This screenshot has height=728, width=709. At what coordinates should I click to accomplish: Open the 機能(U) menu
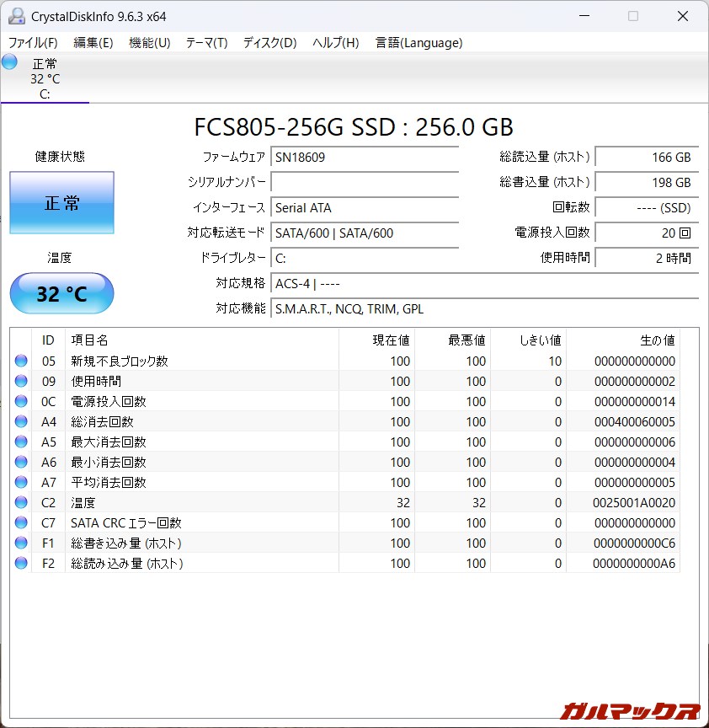(149, 42)
